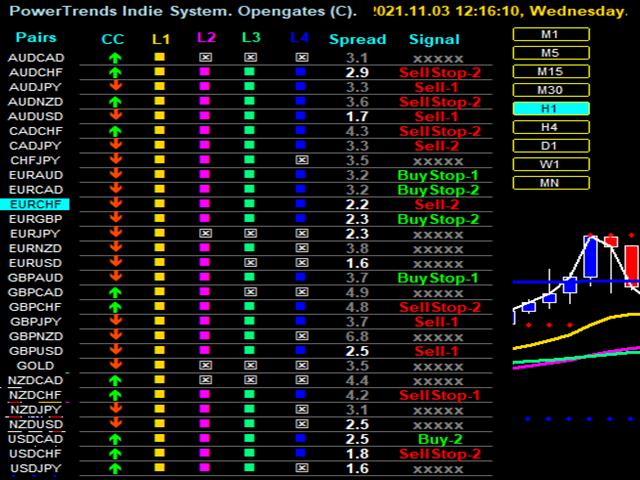Click the tallest blue candlestick on chart
Screen dimensions: 640x480
coord(591,257)
